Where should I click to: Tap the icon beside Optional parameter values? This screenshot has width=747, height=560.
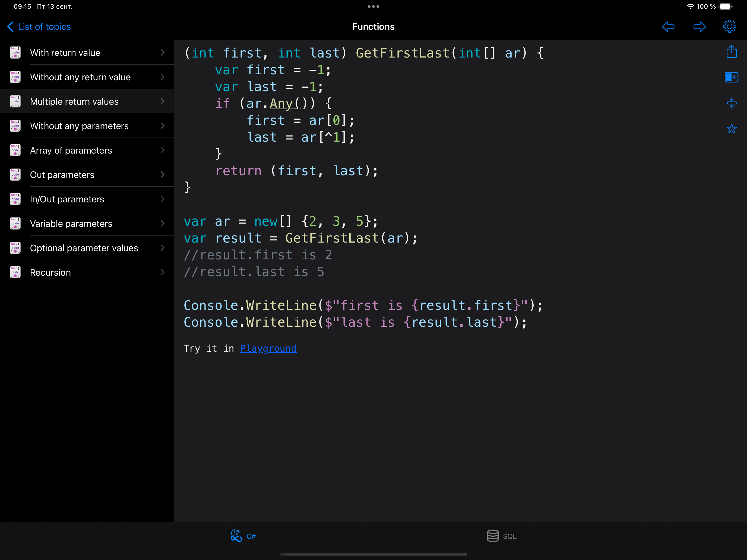[15, 248]
